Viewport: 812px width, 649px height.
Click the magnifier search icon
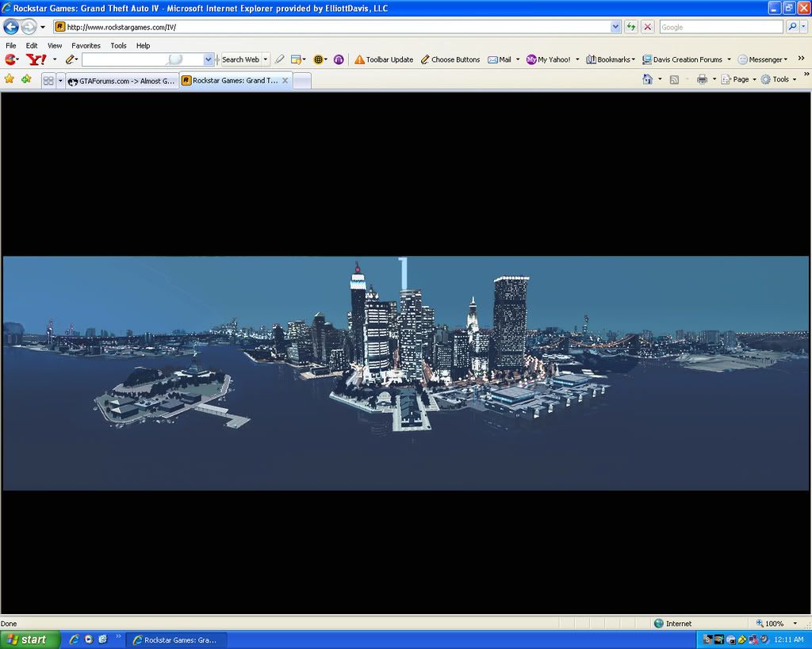coord(791,27)
